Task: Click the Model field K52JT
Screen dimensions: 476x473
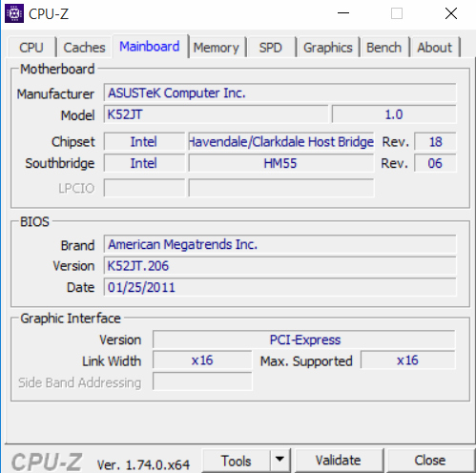Action: (x=216, y=114)
